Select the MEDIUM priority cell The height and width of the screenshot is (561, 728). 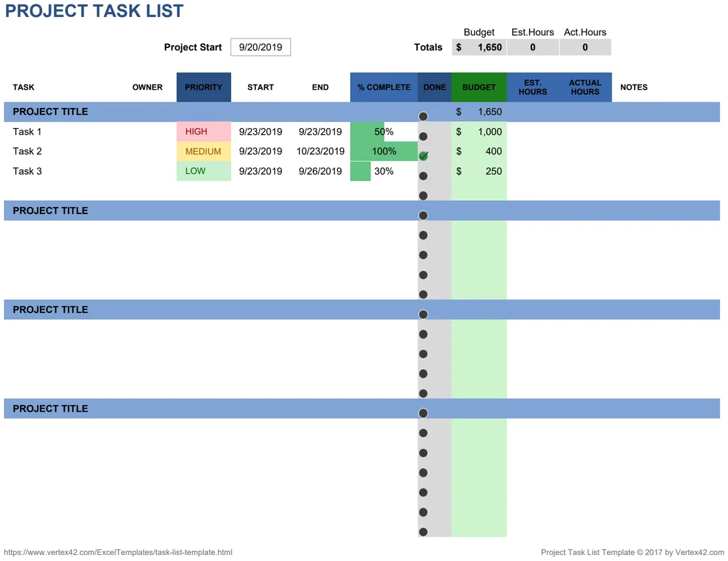204,152
